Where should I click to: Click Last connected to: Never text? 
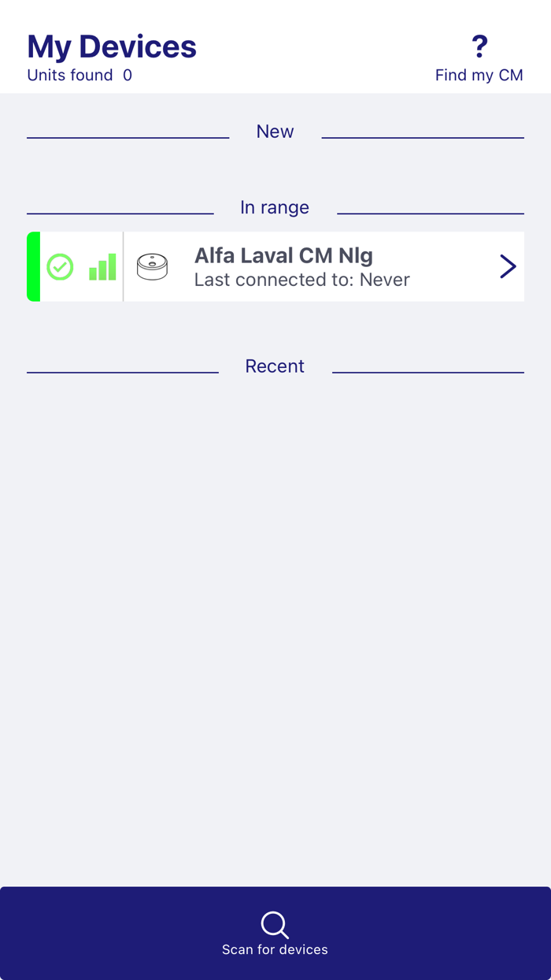[x=302, y=280]
